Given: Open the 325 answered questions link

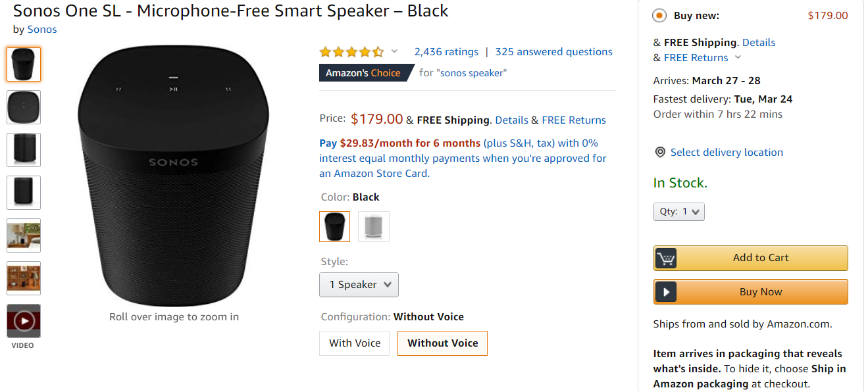Looking at the screenshot, I should tap(553, 52).
